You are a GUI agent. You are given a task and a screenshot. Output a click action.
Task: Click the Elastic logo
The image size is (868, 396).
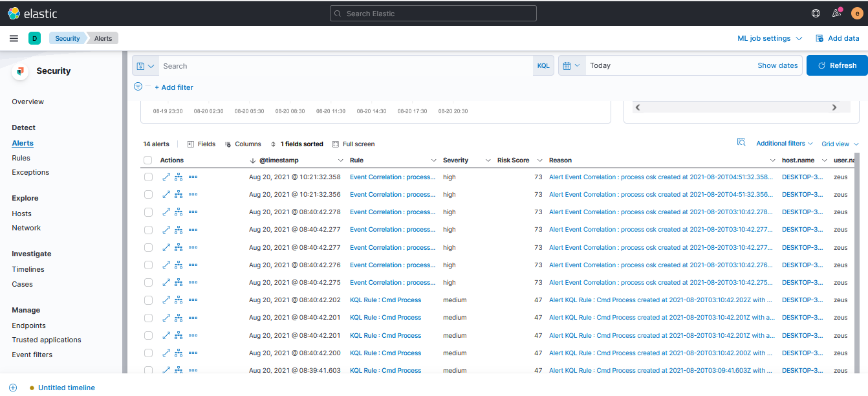point(32,13)
